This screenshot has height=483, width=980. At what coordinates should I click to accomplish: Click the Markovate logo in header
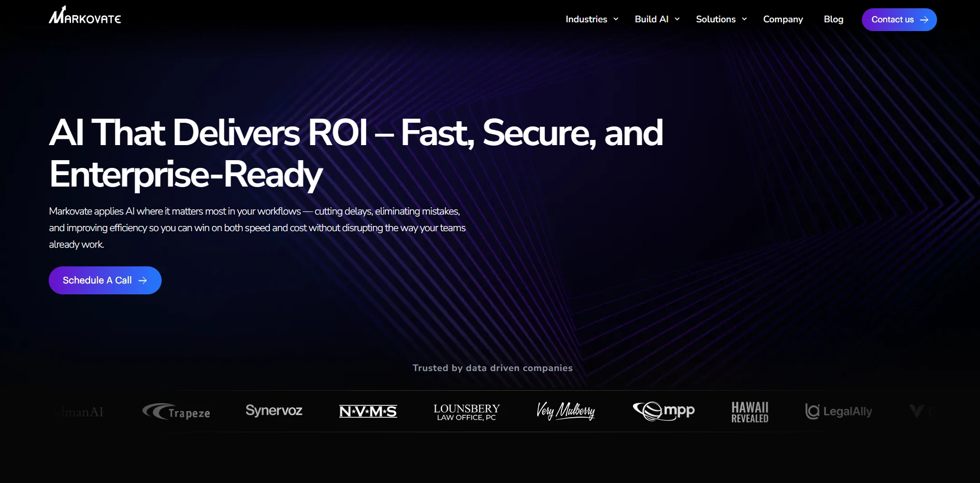(x=85, y=16)
